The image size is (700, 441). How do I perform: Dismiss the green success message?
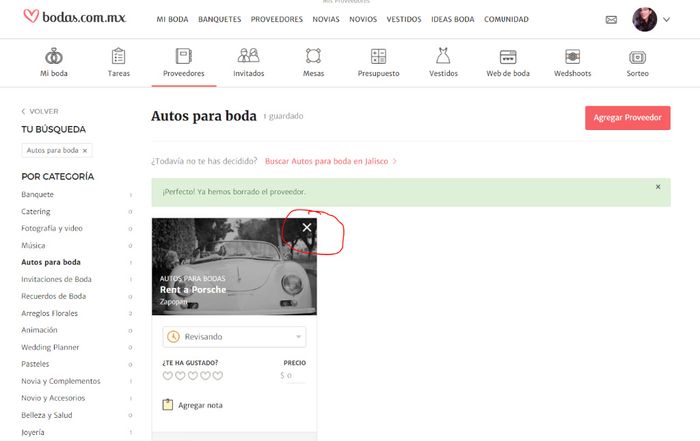point(658,187)
